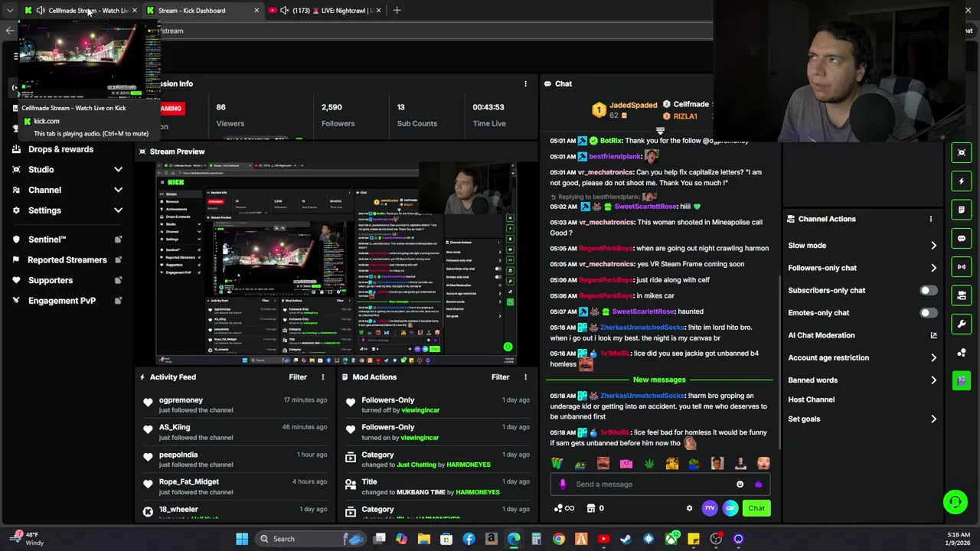980x551 pixels.
Task: Click ogpremoney in Activity Feed
Action: coord(181,400)
